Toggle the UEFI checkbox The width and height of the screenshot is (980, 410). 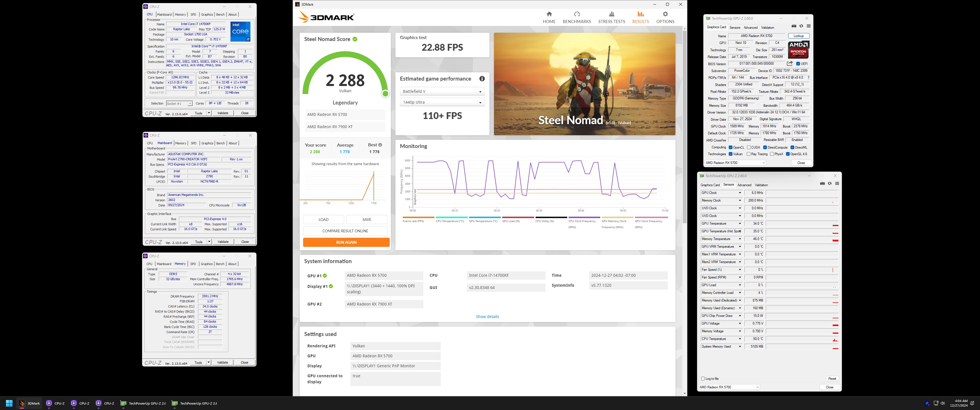tap(798, 64)
